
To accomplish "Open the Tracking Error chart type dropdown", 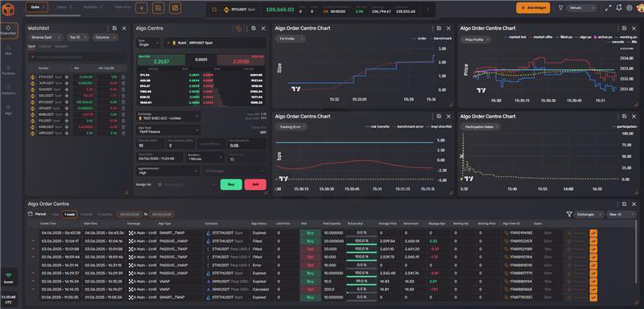I will pos(292,127).
